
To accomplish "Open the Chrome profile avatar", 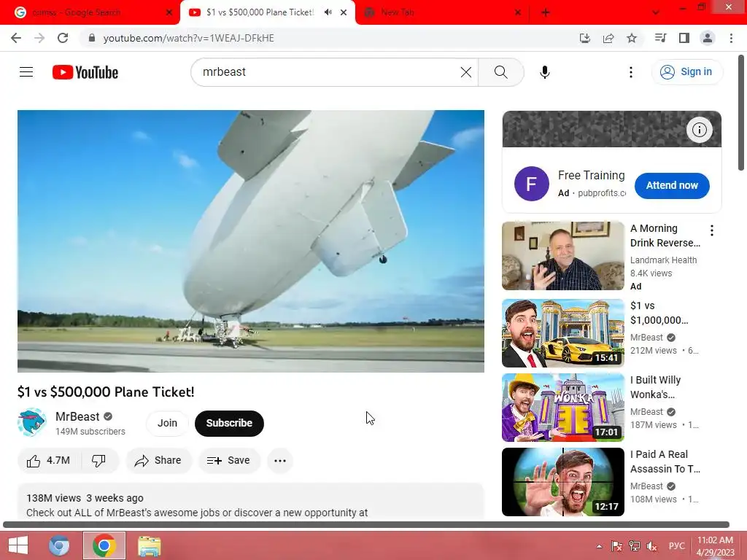I will click(x=708, y=38).
